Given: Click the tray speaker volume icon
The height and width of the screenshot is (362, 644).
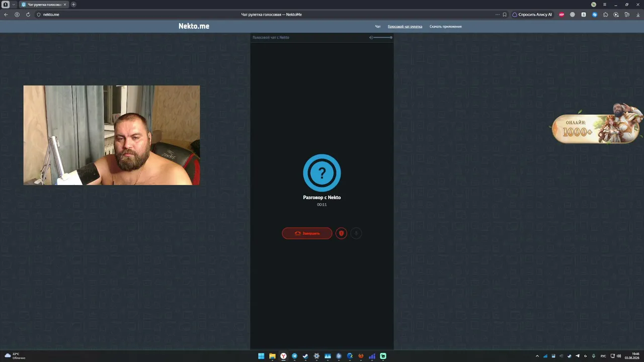Looking at the screenshot, I should pos(619,356).
